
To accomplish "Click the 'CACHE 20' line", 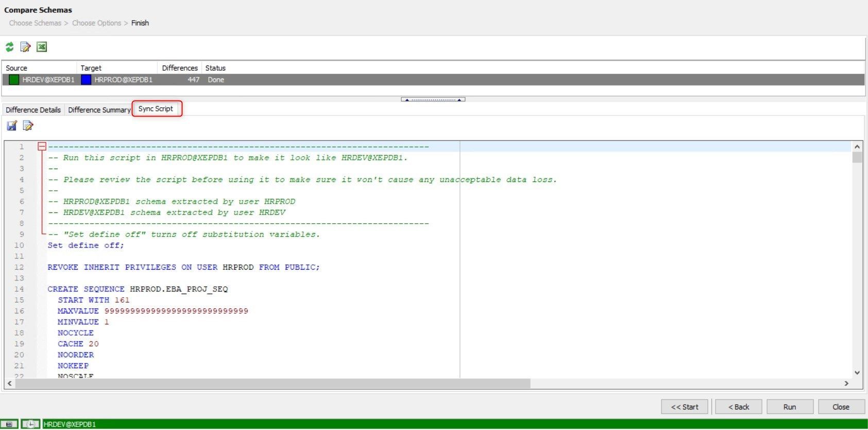I will click(x=78, y=344).
